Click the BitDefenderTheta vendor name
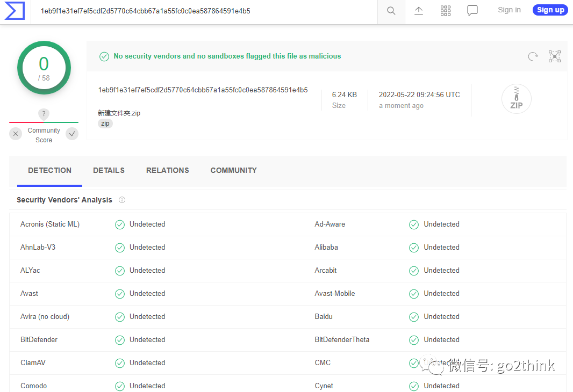573x392 pixels. (342, 340)
